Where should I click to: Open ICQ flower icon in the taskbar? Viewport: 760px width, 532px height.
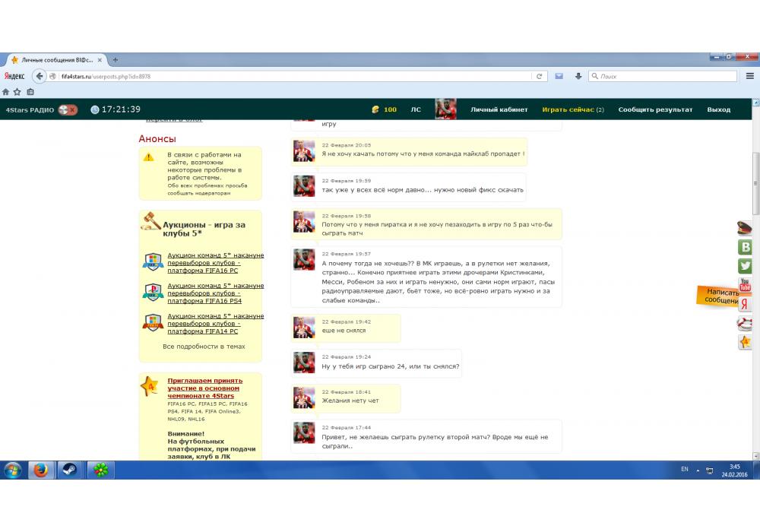[x=100, y=470]
